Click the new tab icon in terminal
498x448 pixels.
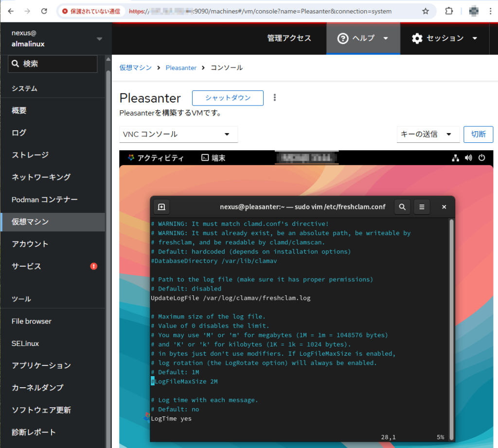(x=161, y=207)
